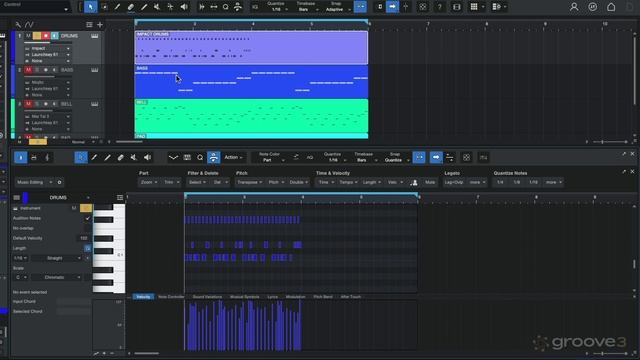Click the BASS track volume fader
The height and width of the screenshot is (360, 640).
coord(49,77)
